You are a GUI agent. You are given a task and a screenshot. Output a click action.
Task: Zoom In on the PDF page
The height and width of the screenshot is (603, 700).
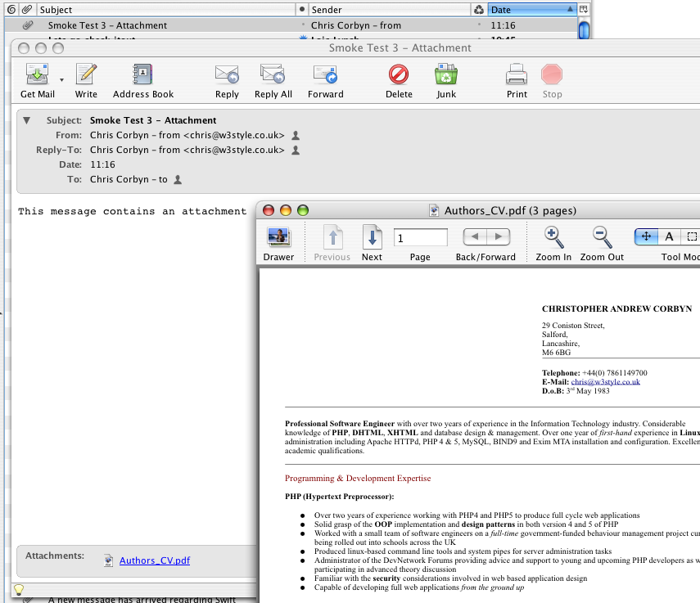pyautogui.click(x=553, y=237)
